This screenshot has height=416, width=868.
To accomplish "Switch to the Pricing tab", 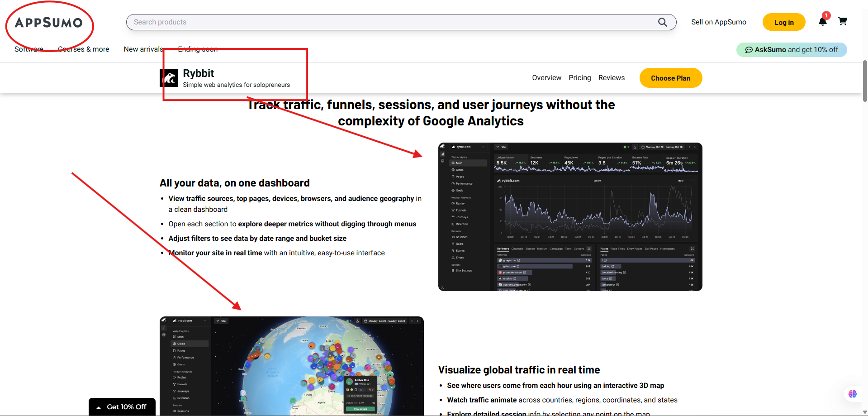I will [x=579, y=77].
